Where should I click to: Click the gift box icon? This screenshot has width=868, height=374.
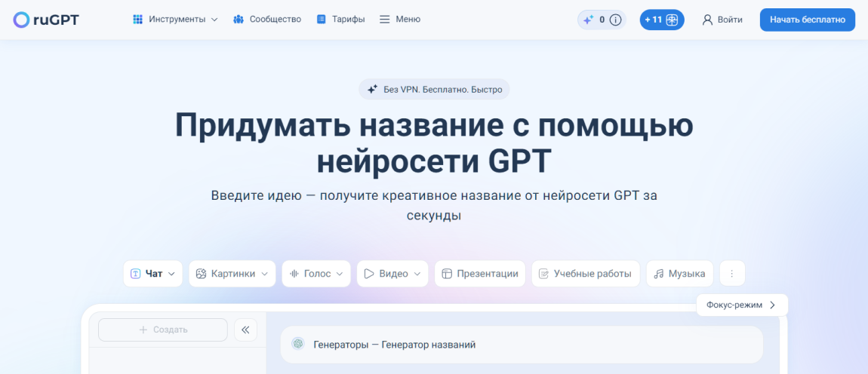(672, 20)
